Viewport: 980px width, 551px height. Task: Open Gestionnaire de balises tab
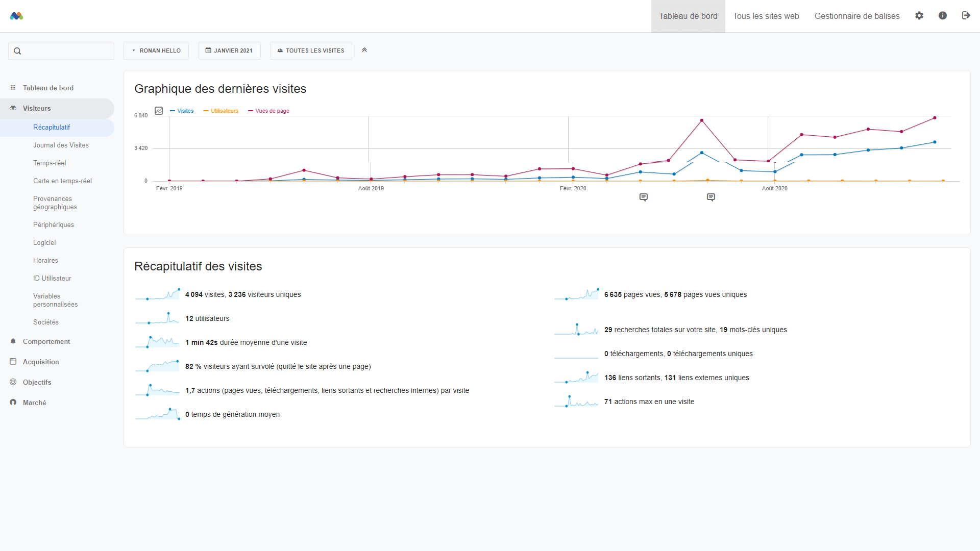(856, 16)
